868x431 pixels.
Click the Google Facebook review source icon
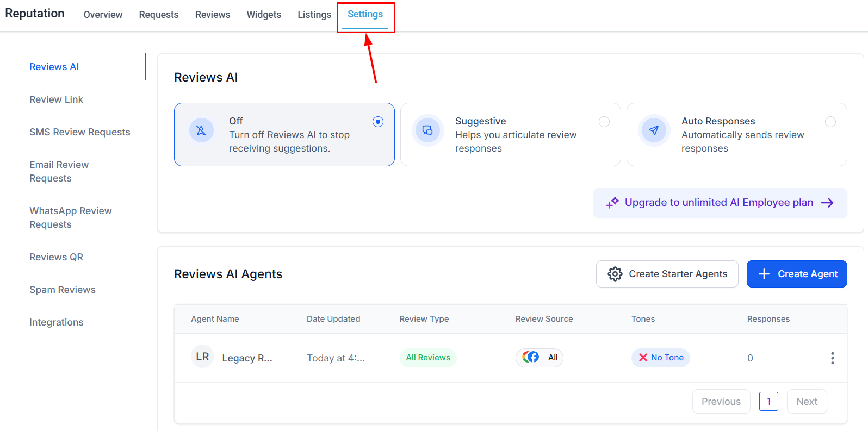pos(531,357)
